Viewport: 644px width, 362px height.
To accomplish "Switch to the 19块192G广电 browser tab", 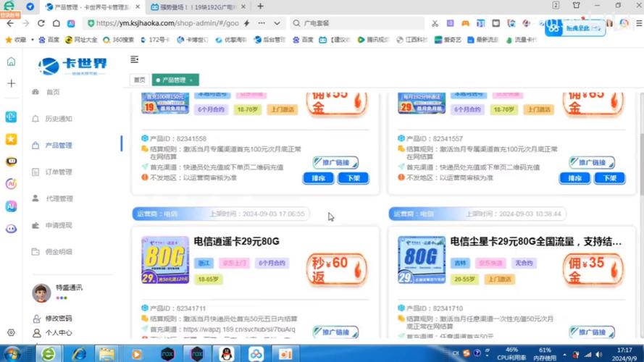I will point(197,7).
